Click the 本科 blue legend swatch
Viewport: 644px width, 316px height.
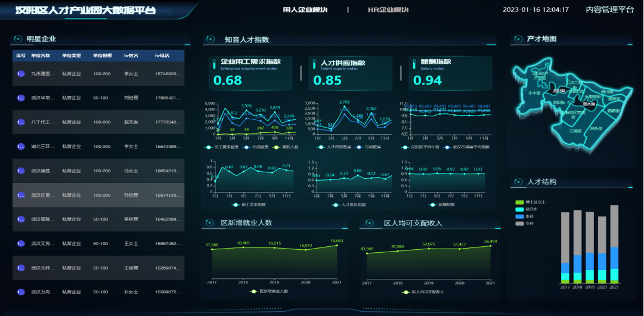(519, 216)
